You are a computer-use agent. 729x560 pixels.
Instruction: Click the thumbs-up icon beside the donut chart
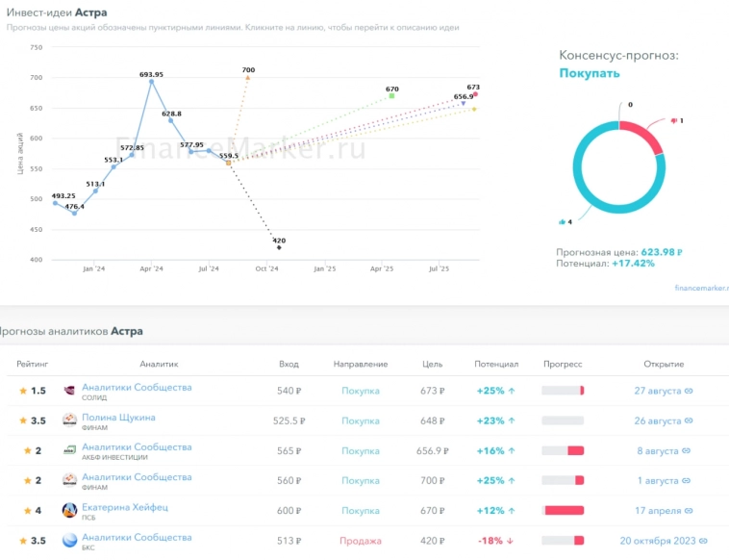[562, 222]
